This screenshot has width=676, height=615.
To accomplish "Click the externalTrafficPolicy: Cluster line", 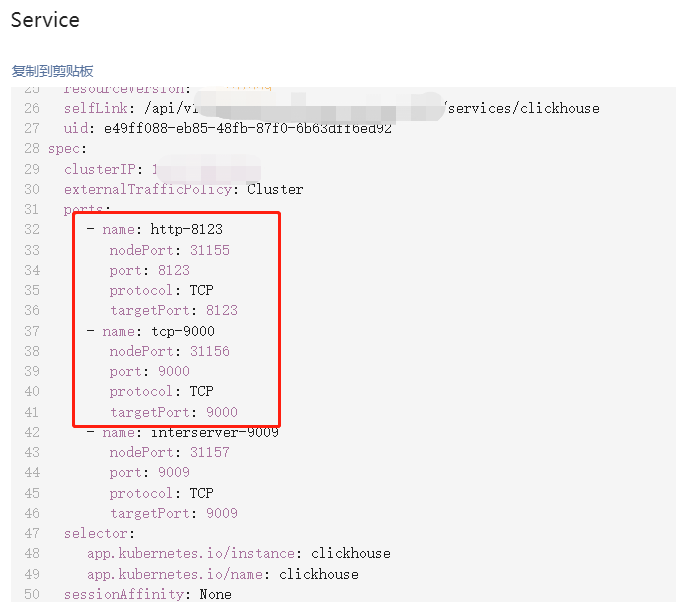I will point(183,189).
